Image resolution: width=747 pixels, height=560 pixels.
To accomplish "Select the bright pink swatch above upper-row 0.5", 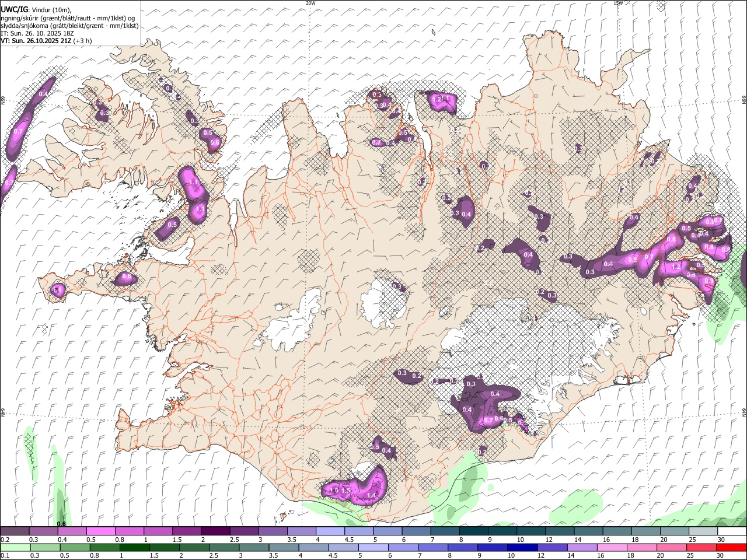I will 101,531.
